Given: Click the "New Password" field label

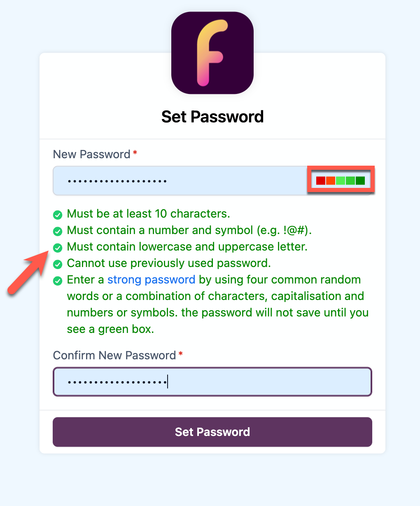Looking at the screenshot, I should [92, 155].
